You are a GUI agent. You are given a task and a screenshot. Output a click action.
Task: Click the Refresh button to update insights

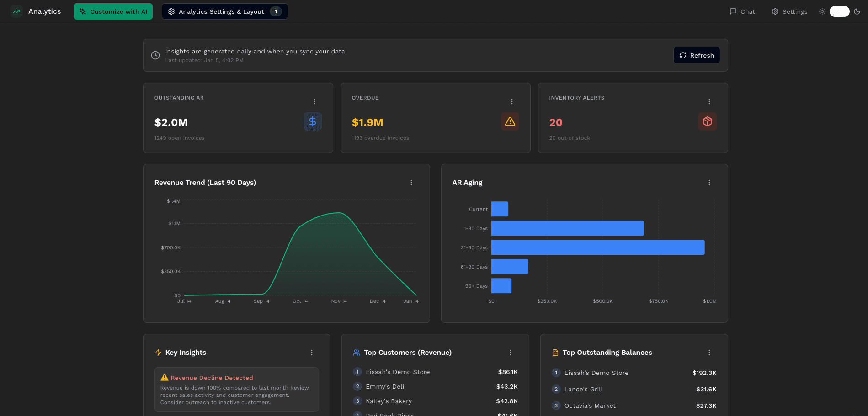tap(697, 55)
